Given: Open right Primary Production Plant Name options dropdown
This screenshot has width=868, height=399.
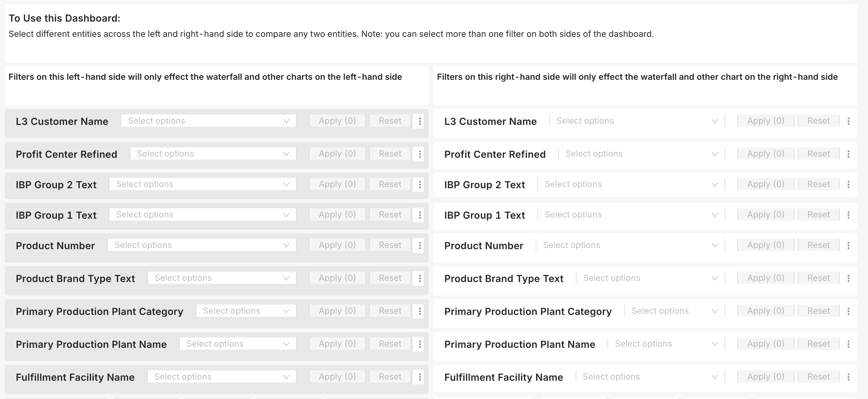Looking at the screenshot, I should pyautogui.click(x=665, y=344).
